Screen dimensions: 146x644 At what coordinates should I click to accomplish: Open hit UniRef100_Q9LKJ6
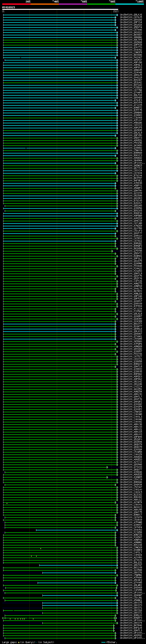click(131, 15)
